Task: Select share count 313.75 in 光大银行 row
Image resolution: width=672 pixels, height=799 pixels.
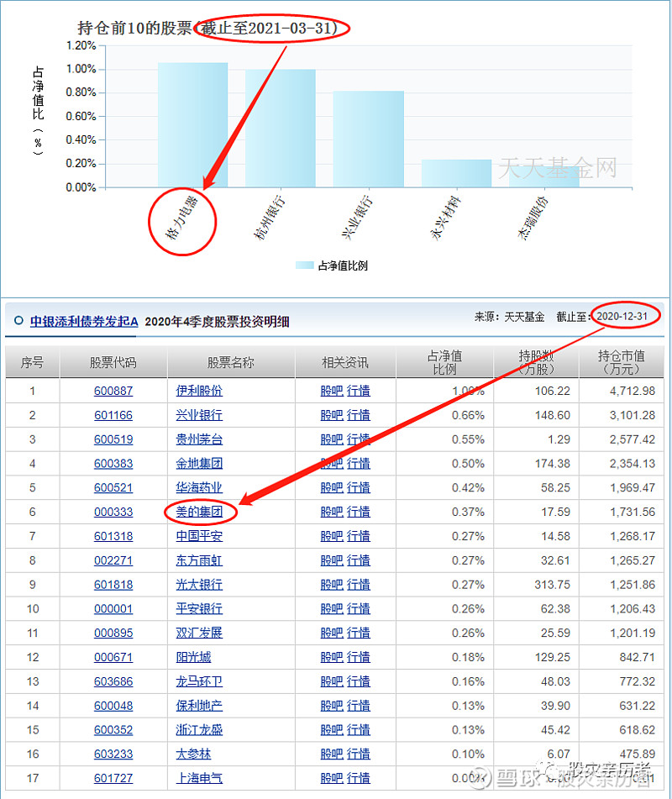Action: pyautogui.click(x=552, y=585)
